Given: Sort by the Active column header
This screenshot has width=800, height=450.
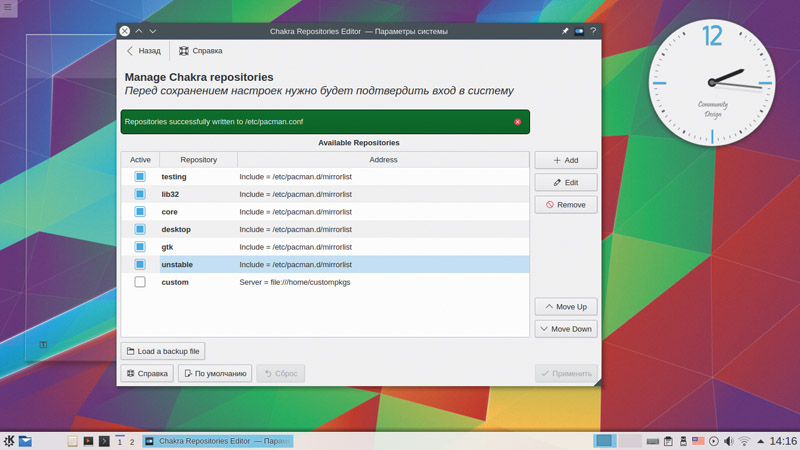Looking at the screenshot, I should pyautogui.click(x=140, y=160).
